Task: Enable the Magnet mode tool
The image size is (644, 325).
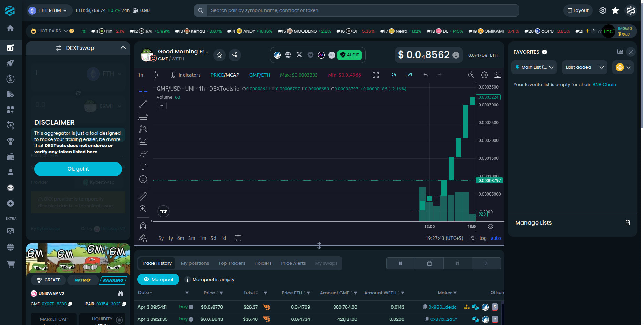Action: coord(143,225)
